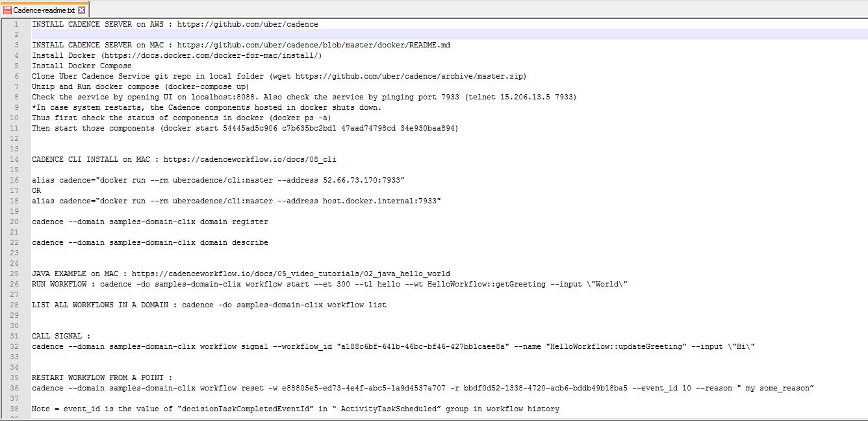This screenshot has width=868, height=421.
Task: Click line number 36 in the margin
Action: pos(15,388)
